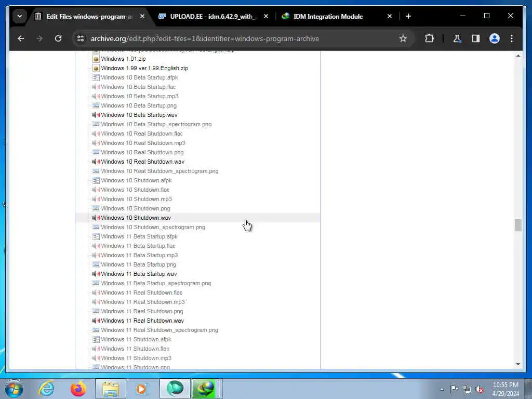
Task: Select Windows 10 Beta Startup.wav
Action: pyautogui.click(x=139, y=115)
